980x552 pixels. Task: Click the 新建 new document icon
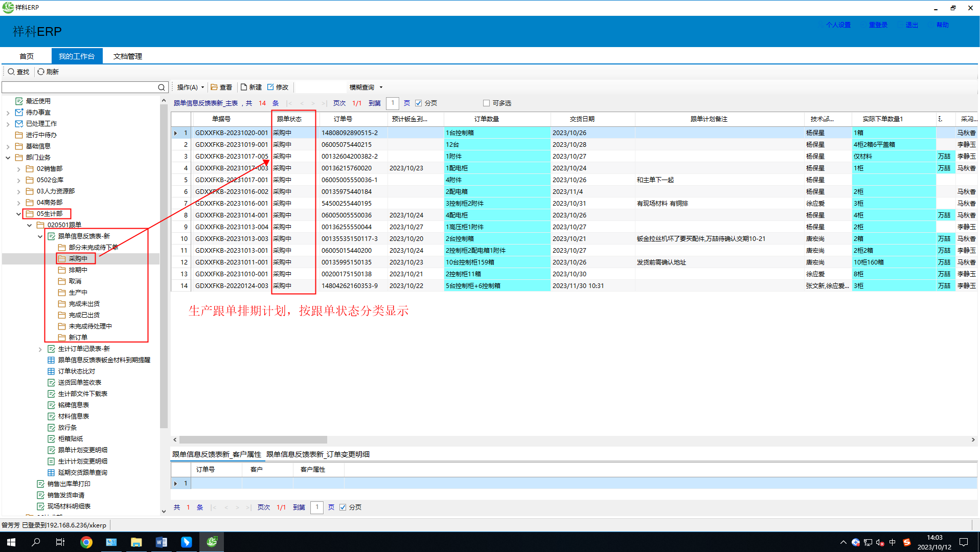(x=244, y=87)
